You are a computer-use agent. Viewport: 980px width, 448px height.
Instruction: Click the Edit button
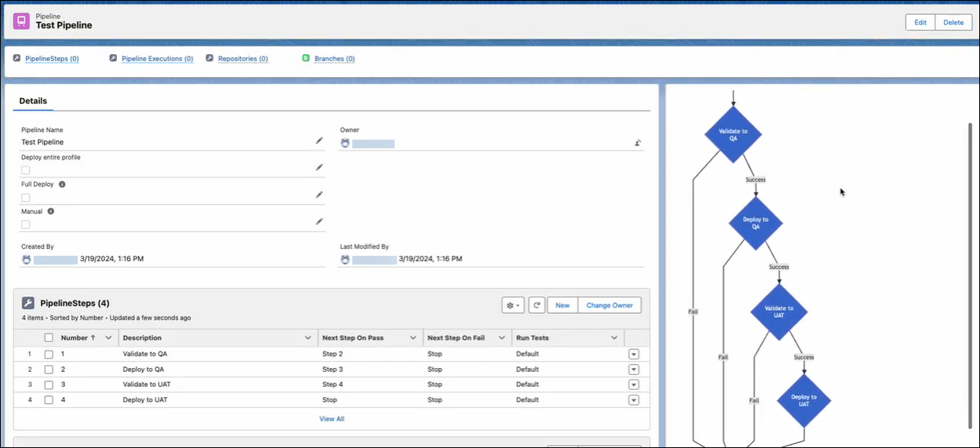920,23
